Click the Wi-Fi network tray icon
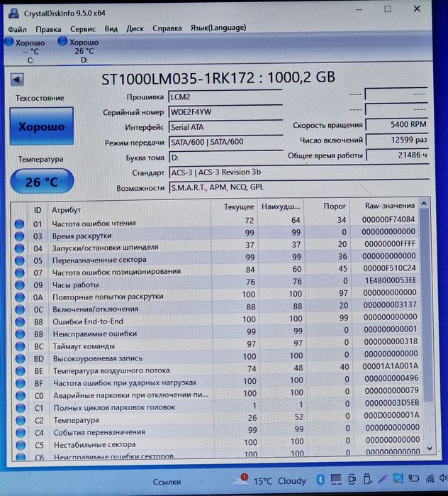Image resolution: width=448 pixels, height=496 pixels. point(430,478)
